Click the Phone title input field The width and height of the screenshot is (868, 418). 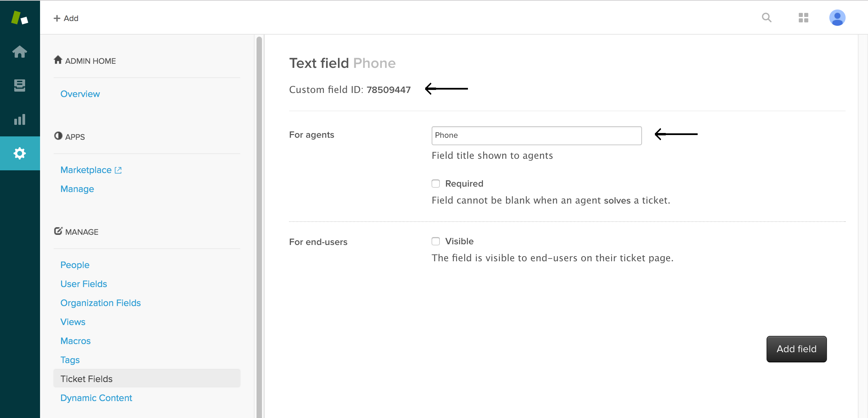click(x=536, y=135)
